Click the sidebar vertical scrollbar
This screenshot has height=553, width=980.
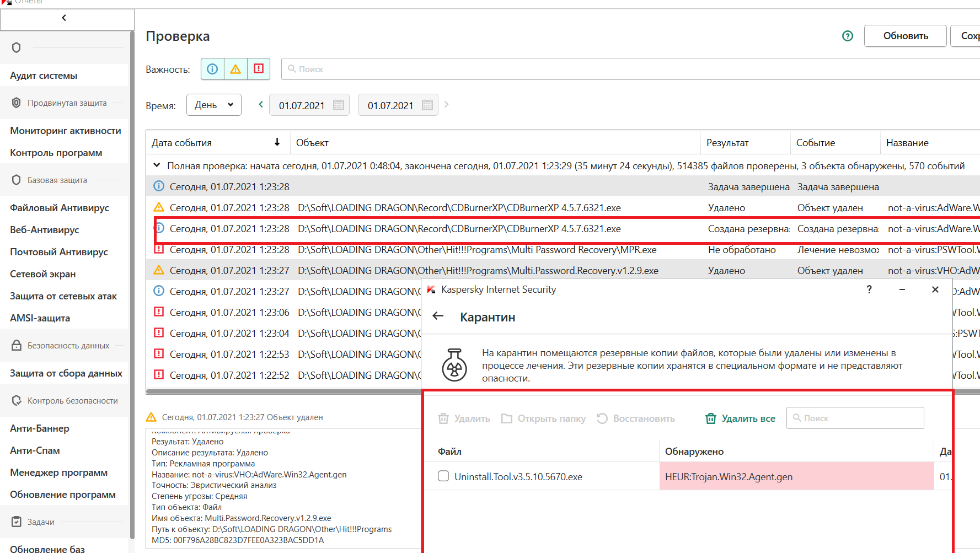(x=132, y=284)
